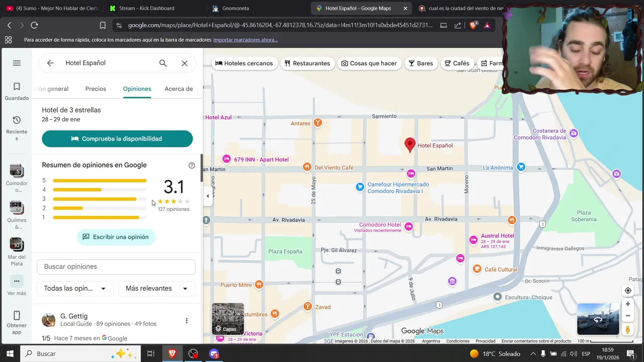
Task: Open the Google Maps hamburger menu
Action: 17,63
